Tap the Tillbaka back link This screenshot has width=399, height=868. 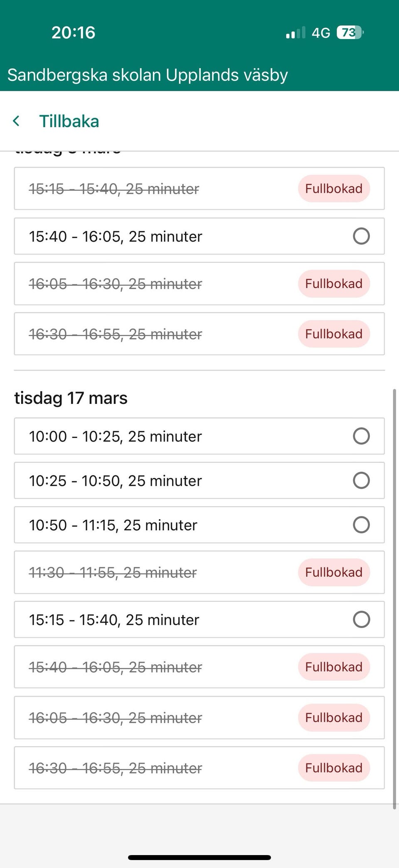[69, 121]
